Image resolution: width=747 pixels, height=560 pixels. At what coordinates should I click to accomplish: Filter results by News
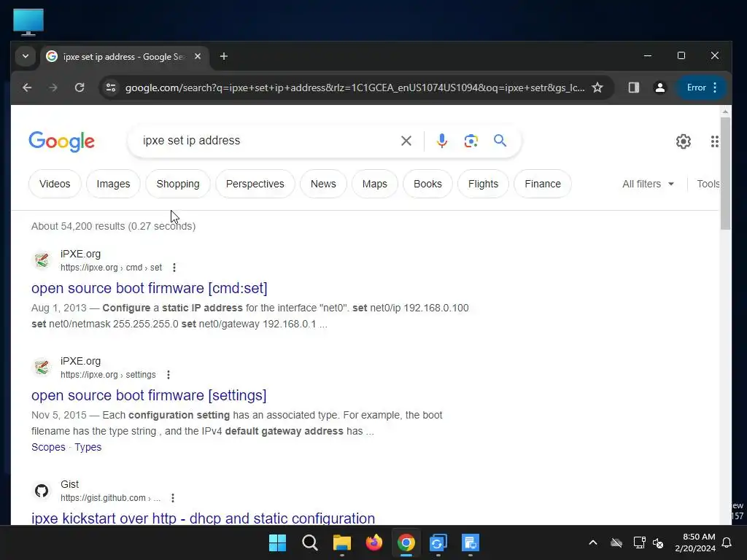tap(323, 184)
